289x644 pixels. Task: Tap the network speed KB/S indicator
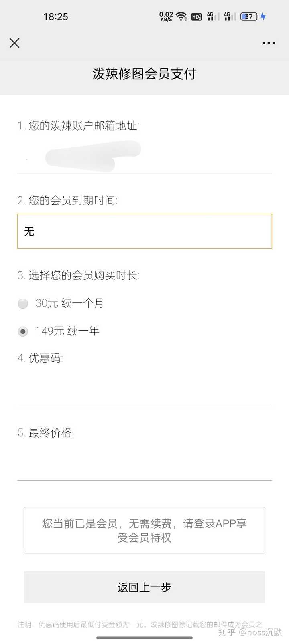(x=166, y=16)
